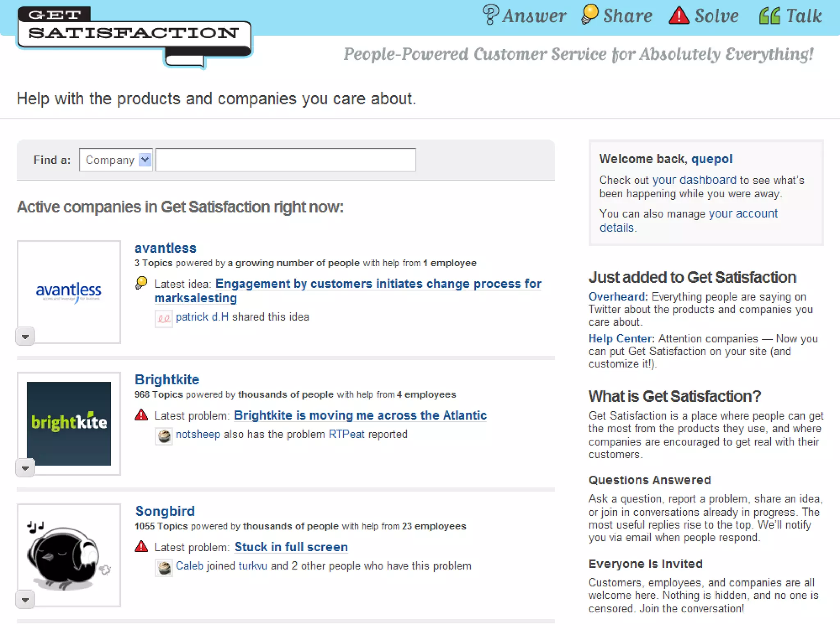Click the avantless idea lightbulb icon
Viewport: 840px width, 630px height.
point(141,283)
